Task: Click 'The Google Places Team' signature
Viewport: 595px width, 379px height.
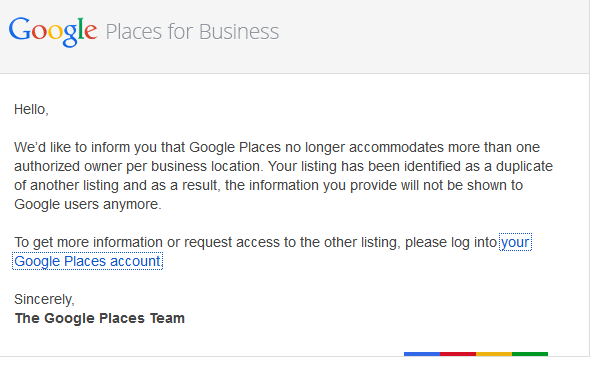Action: click(99, 318)
